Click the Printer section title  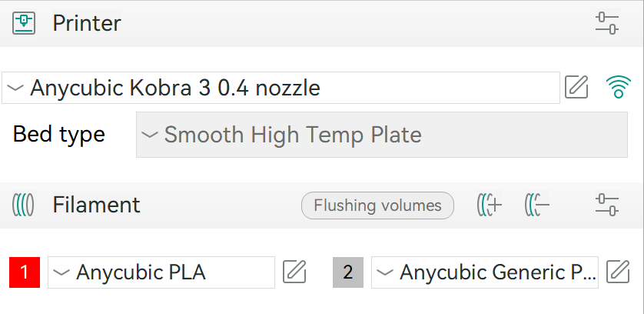point(86,23)
